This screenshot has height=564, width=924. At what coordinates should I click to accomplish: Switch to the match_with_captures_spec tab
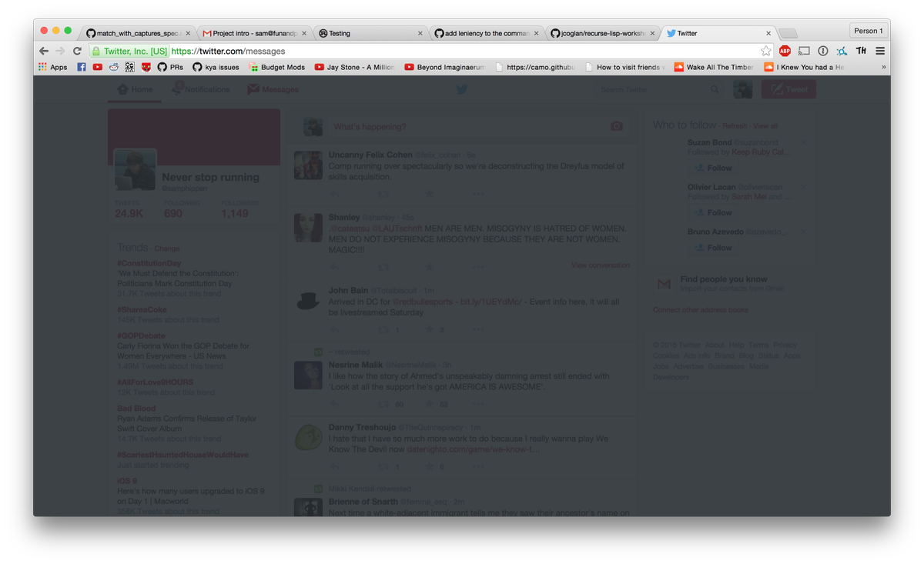point(137,33)
